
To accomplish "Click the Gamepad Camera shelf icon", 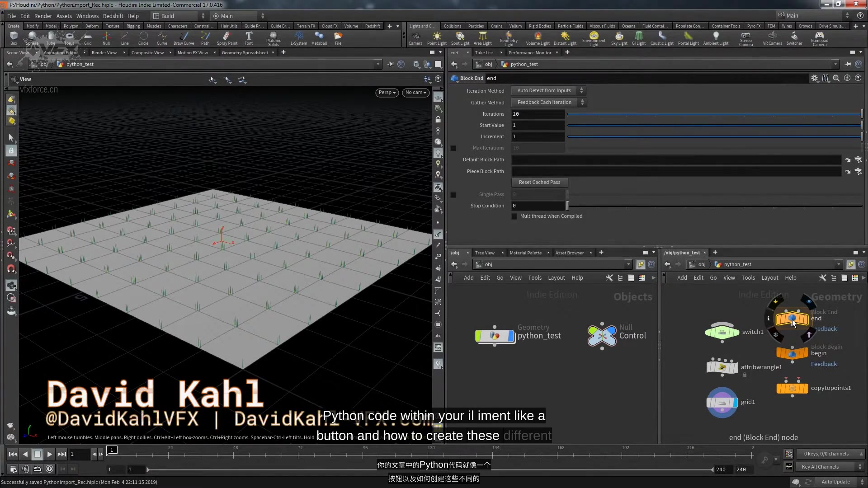I will [819, 38].
